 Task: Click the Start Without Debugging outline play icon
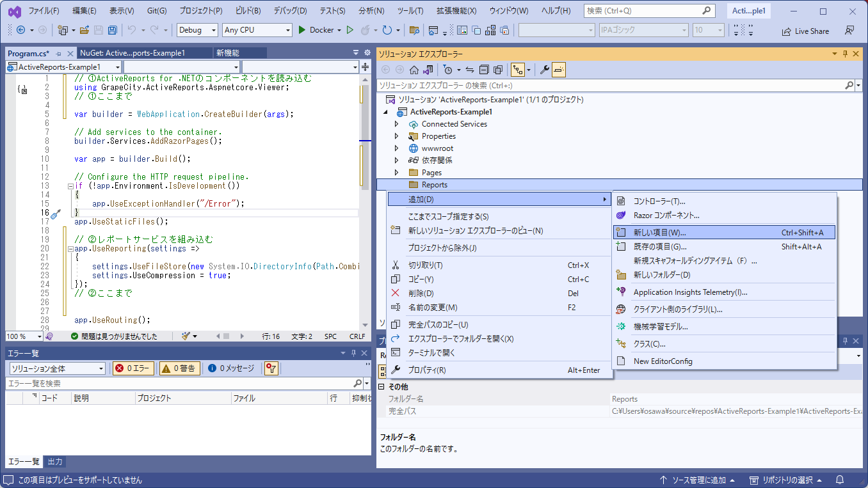[350, 30]
